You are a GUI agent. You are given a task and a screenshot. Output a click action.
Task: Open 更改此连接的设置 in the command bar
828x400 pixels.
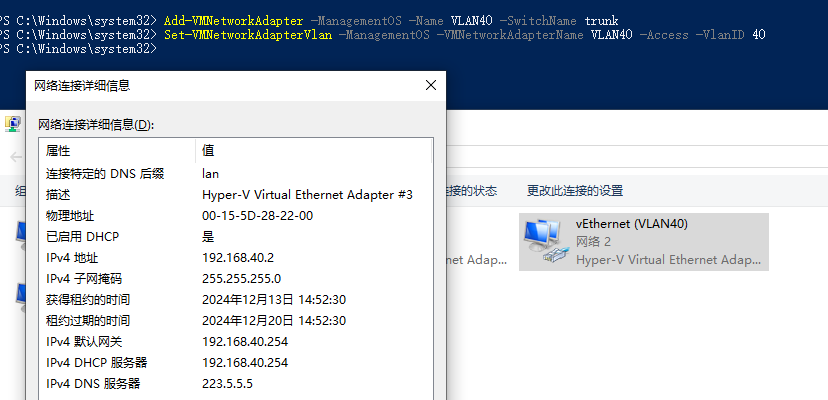point(575,191)
